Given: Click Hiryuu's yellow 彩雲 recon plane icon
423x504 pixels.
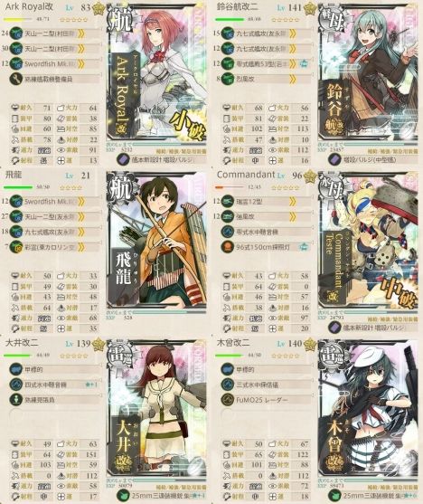Looking at the screenshot, I should [15, 246].
